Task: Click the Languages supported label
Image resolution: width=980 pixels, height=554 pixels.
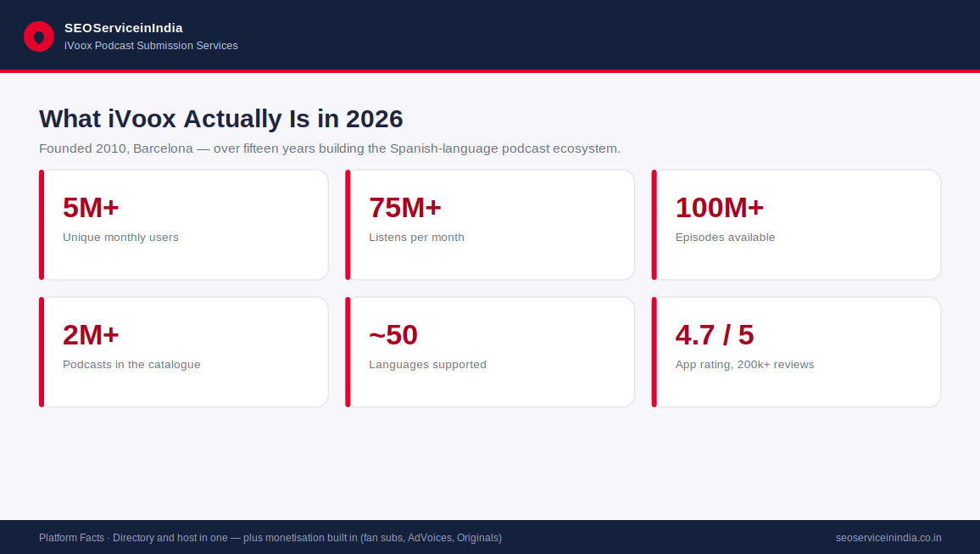Action: [427, 365]
